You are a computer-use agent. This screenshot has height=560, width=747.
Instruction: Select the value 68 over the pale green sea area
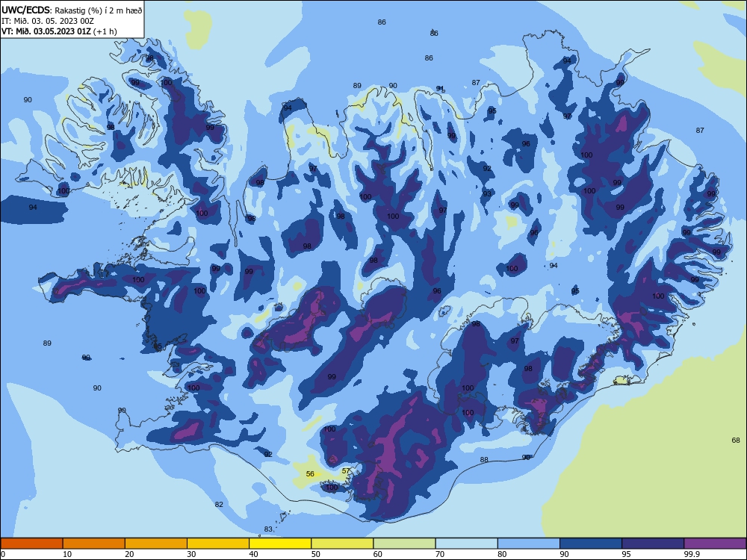736,440
